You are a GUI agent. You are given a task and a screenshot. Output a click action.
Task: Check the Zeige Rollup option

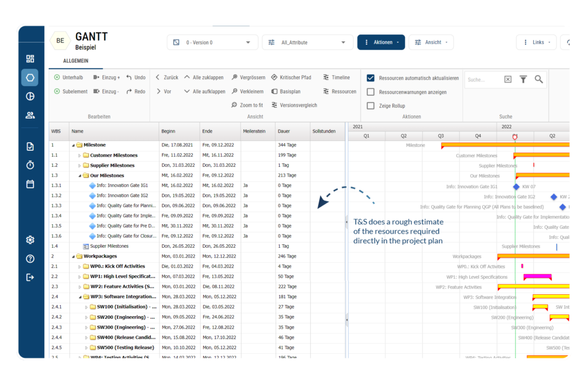(x=370, y=106)
